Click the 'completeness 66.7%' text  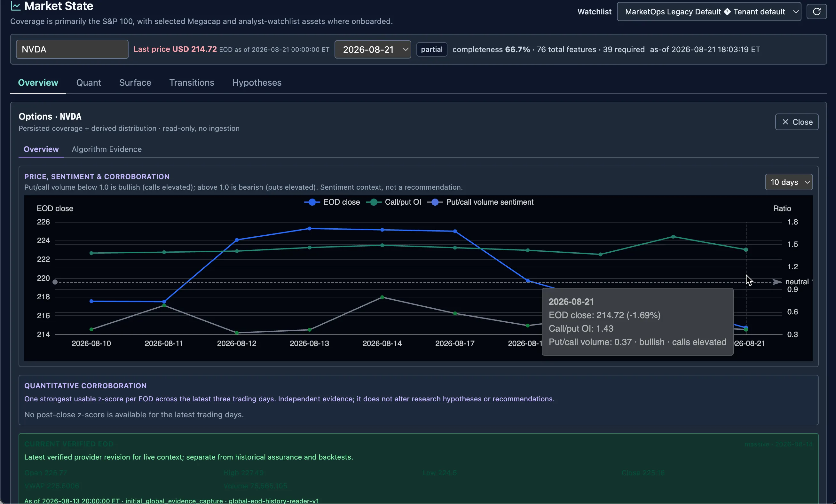[x=491, y=50]
